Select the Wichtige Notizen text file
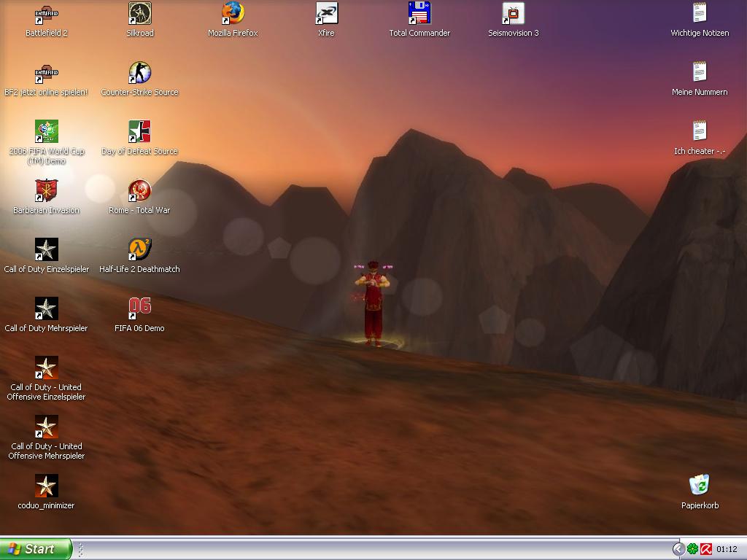 (700, 14)
